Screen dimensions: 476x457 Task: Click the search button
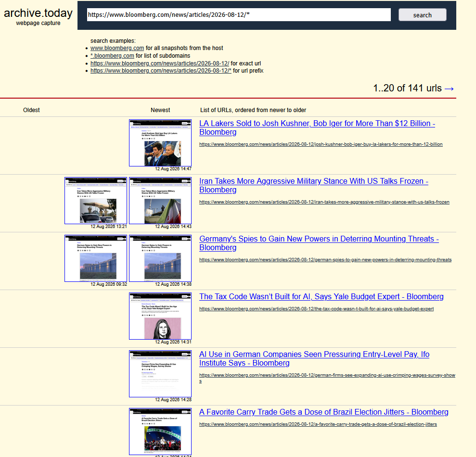(x=422, y=15)
